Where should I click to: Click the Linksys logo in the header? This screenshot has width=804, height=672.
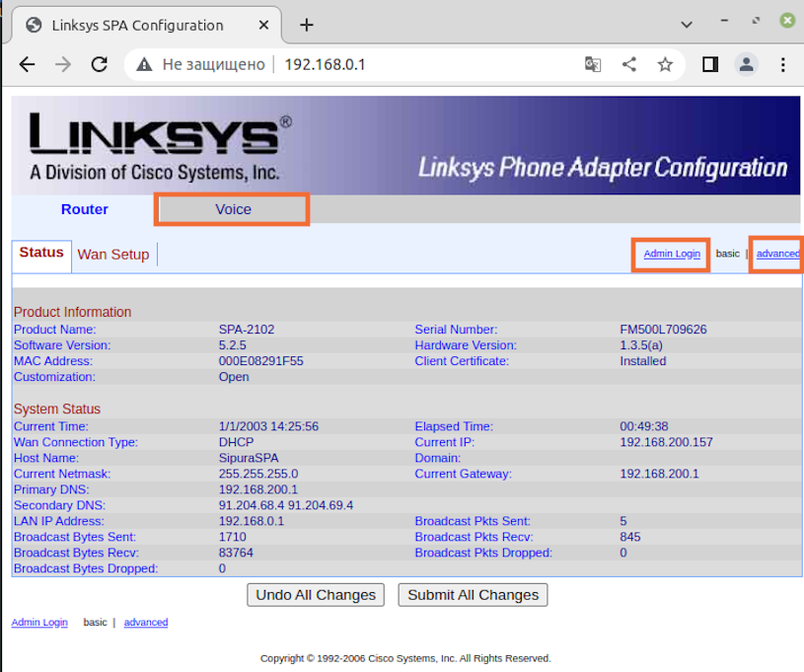(x=160, y=145)
